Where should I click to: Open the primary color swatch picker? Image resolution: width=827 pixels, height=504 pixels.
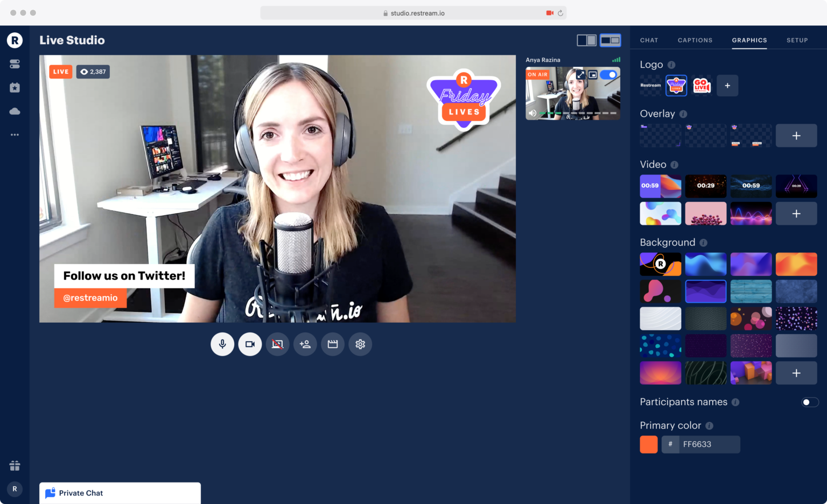(x=648, y=444)
